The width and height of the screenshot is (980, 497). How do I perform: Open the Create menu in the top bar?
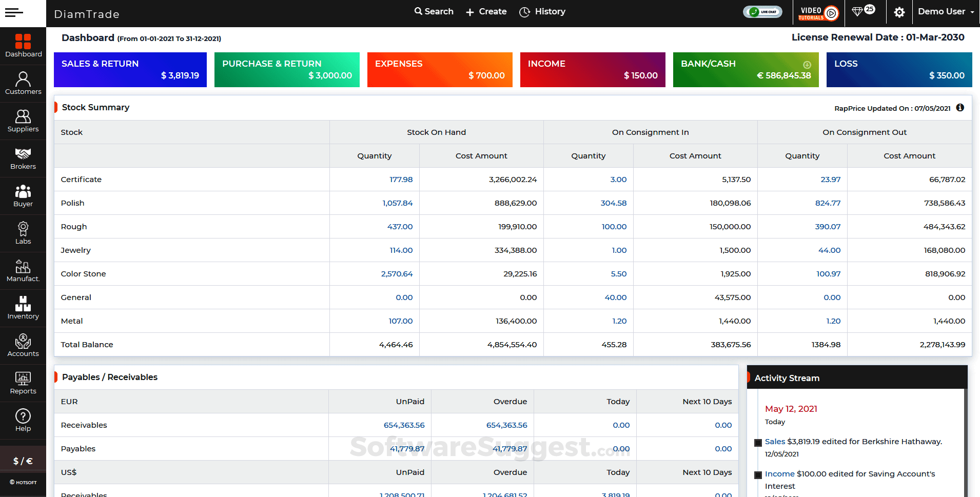point(485,11)
